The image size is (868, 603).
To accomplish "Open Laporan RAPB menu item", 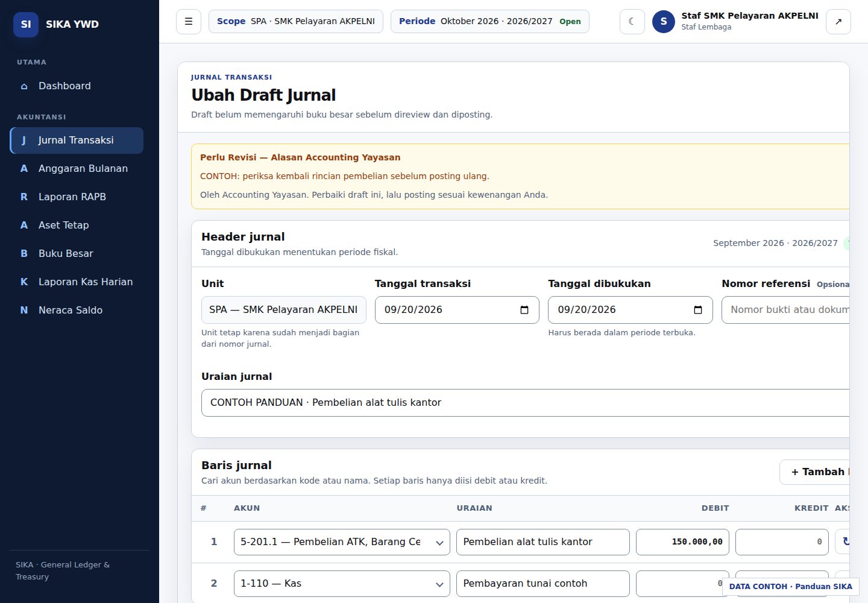I will click(x=77, y=197).
